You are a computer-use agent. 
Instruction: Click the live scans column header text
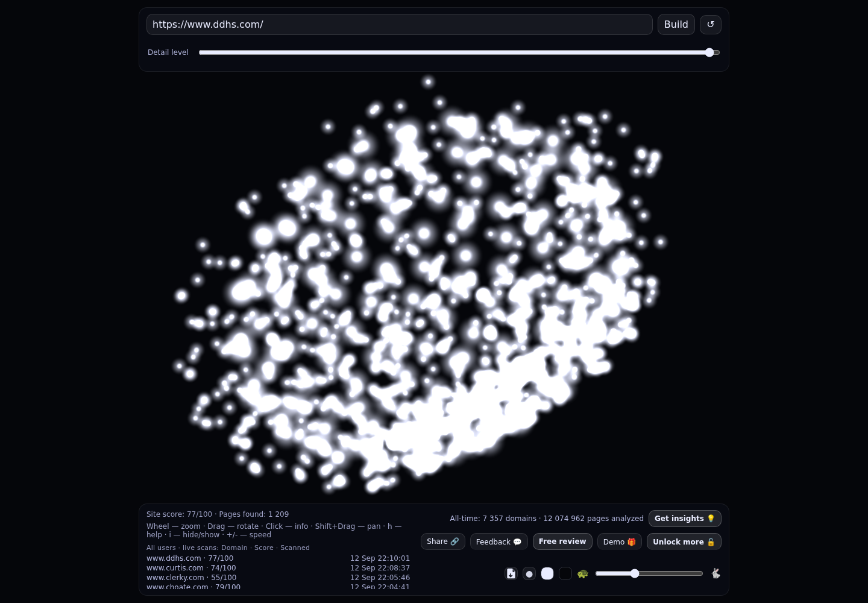point(228,548)
